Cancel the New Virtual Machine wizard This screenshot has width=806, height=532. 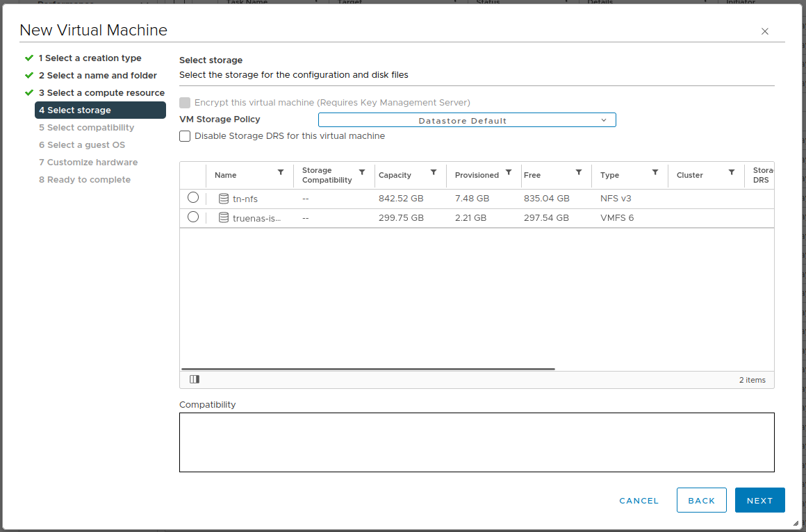[x=639, y=500]
